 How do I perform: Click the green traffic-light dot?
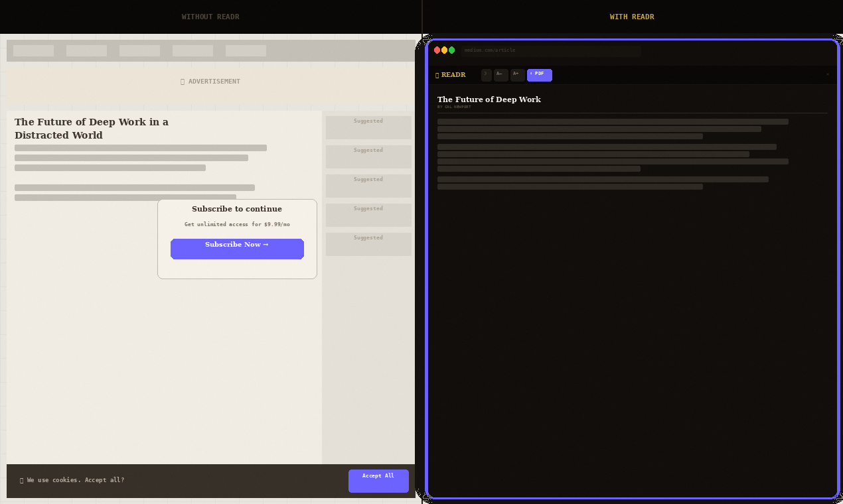(452, 50)
